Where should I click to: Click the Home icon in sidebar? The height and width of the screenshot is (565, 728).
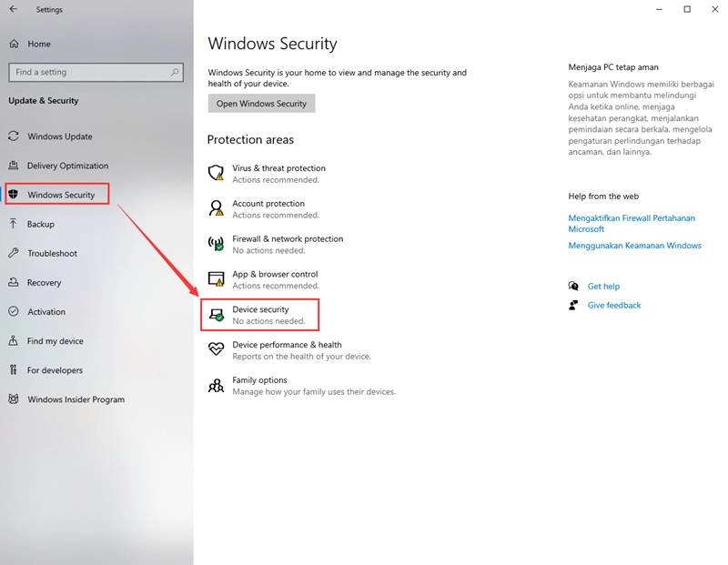pyautogui.click(x=14, y=44)
